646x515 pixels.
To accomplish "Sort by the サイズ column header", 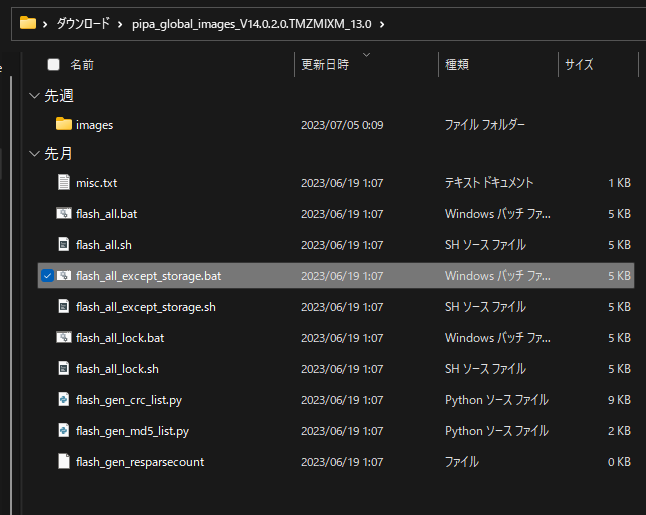I will (x=579, y=65).
